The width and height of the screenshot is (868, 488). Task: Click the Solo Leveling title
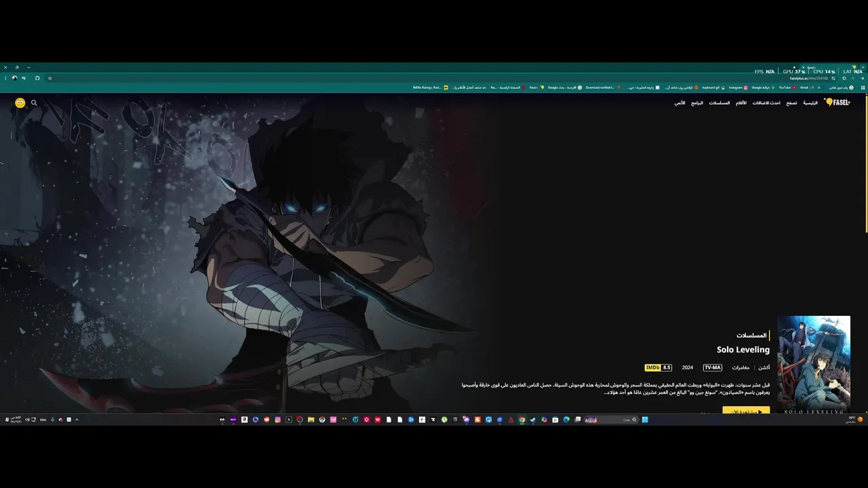click(743, 350)
